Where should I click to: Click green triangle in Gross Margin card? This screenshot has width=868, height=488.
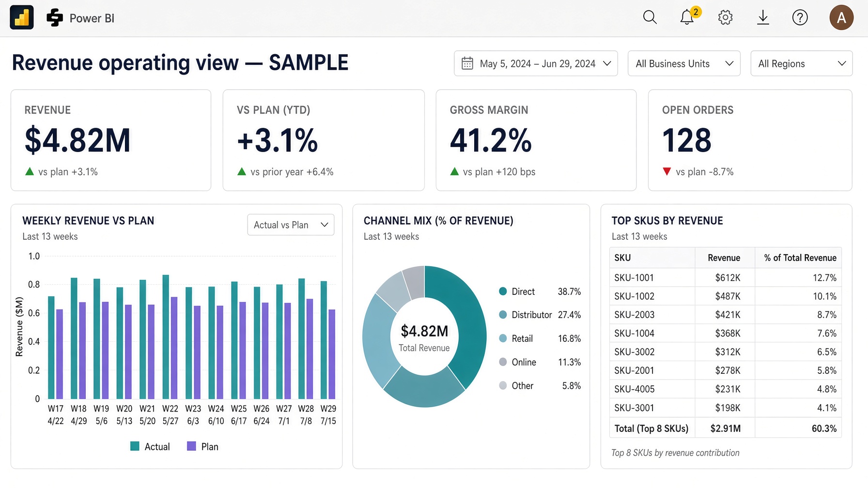pyautogui.click(x=454, y=171)
